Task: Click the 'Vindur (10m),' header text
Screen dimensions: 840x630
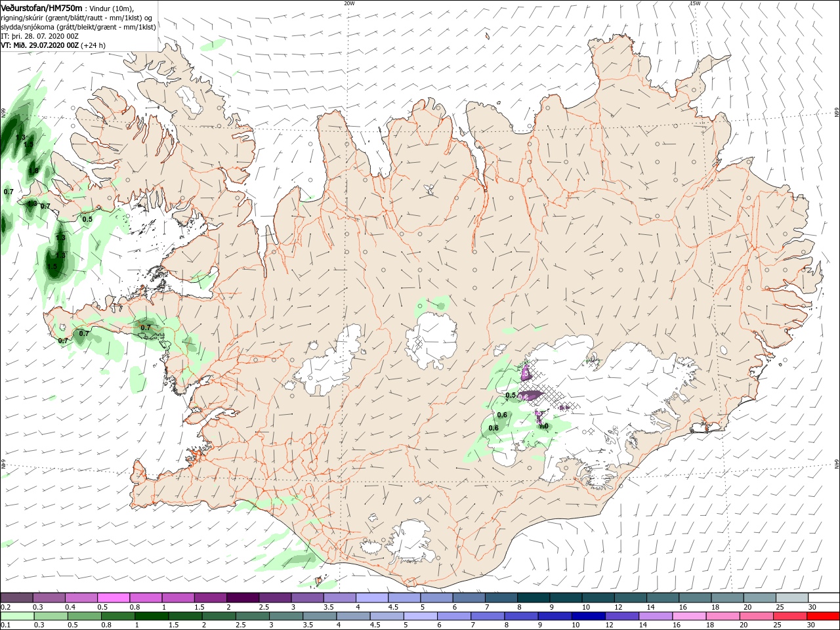Action: pos(112,8)
